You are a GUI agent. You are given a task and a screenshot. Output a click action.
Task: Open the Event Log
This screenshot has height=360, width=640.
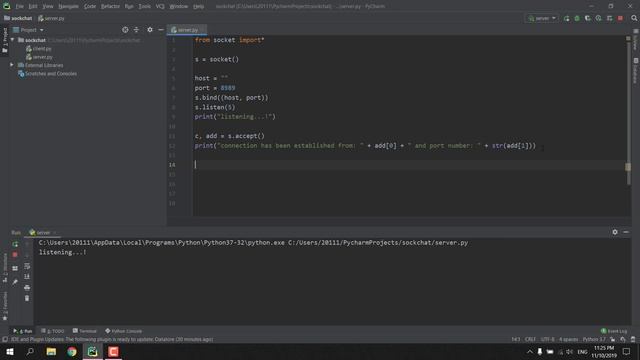pos(614,331)
